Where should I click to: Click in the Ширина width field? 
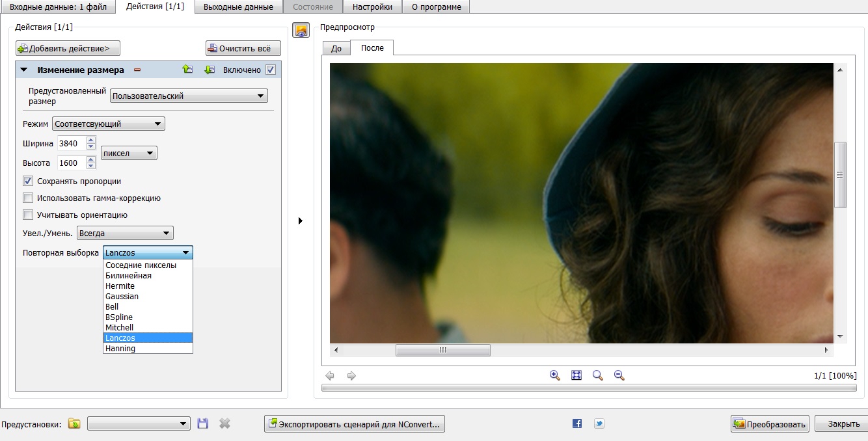(71, 144)
